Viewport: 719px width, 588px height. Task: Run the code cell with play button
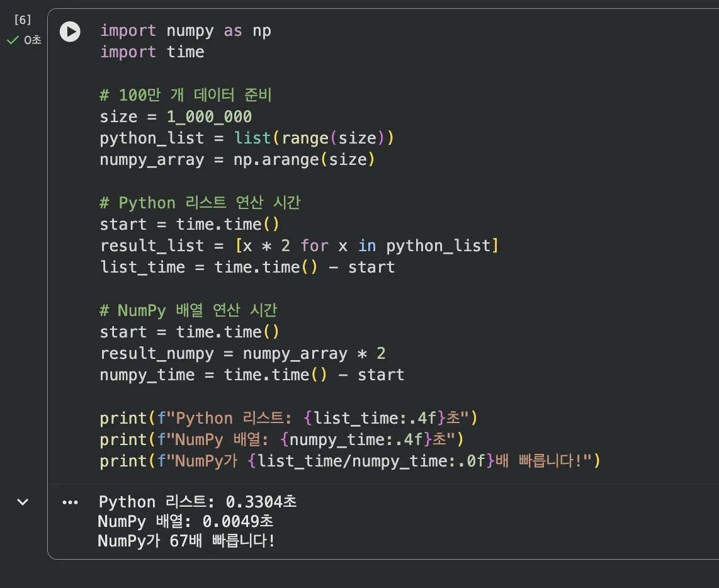70,31
